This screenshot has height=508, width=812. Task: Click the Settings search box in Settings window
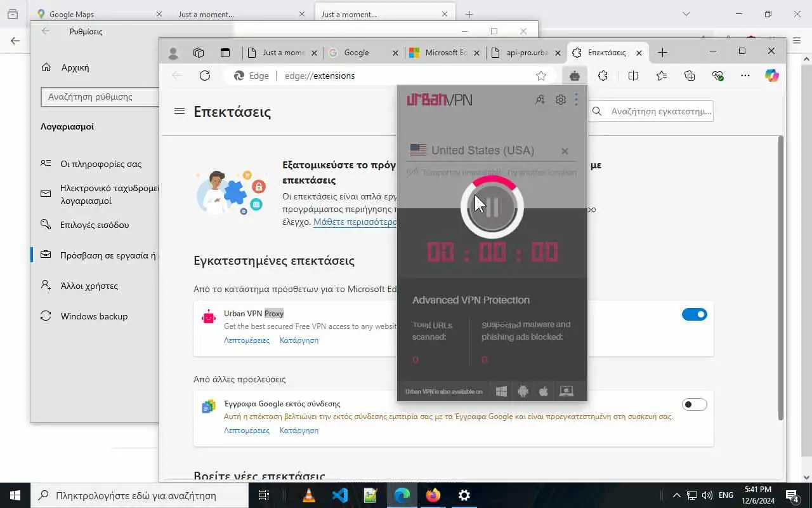(100, 97)
